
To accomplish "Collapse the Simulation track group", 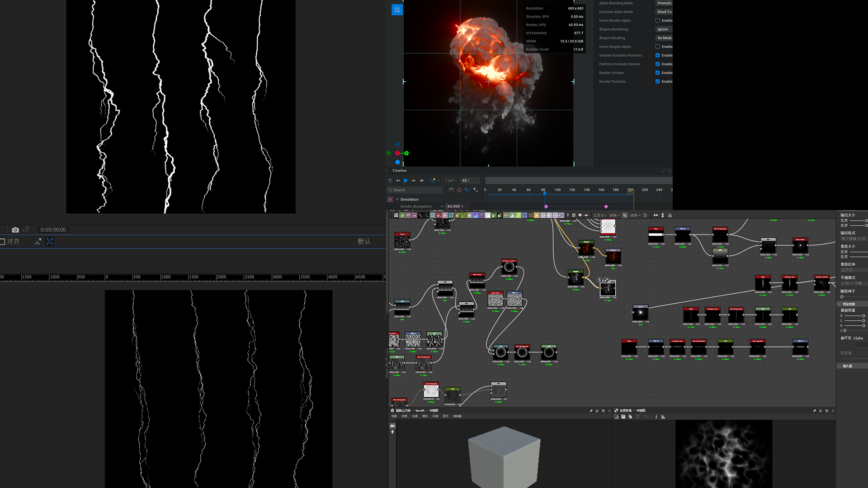I will [x=397, y=199].
